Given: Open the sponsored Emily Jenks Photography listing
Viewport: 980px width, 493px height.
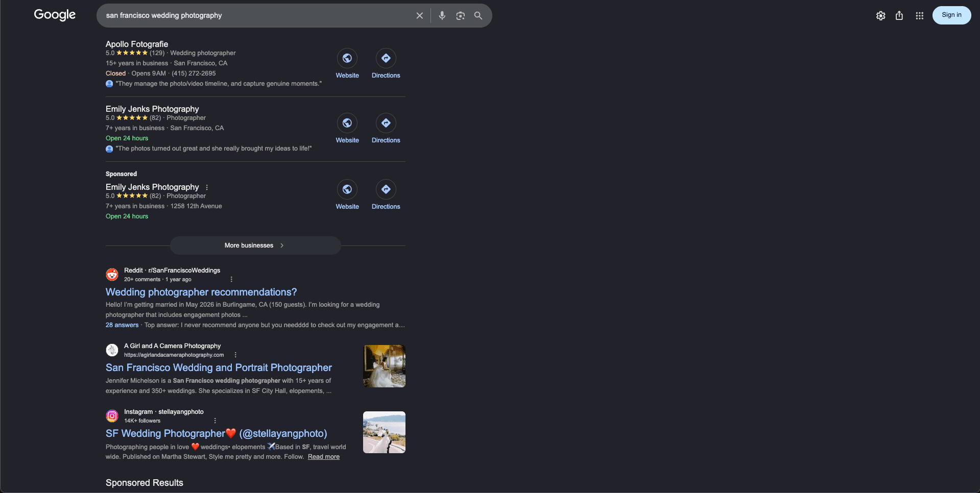Looking at the screenshot, I should click(152, 187).
